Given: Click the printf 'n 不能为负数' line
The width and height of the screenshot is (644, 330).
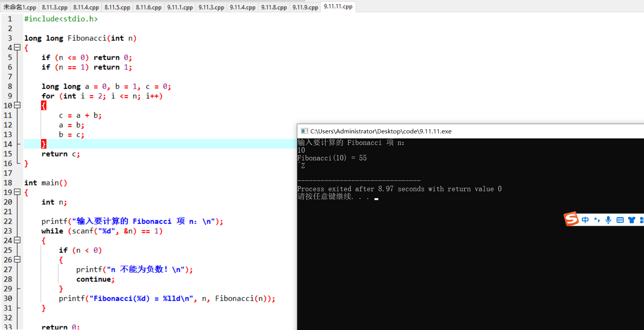Looking at the screenshot, I should tap(135, 269).
